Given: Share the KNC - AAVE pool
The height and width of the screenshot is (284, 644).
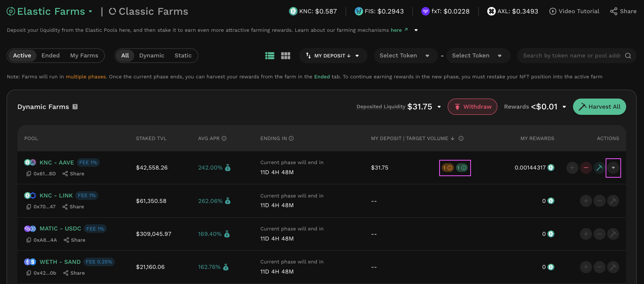Looking at the screenshot, I should click(73, 174).
